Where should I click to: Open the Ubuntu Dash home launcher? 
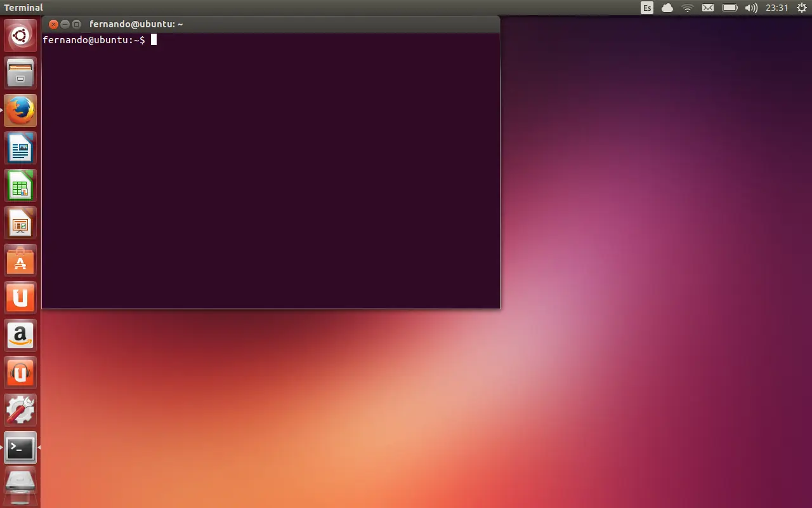[x=20, y=36]
